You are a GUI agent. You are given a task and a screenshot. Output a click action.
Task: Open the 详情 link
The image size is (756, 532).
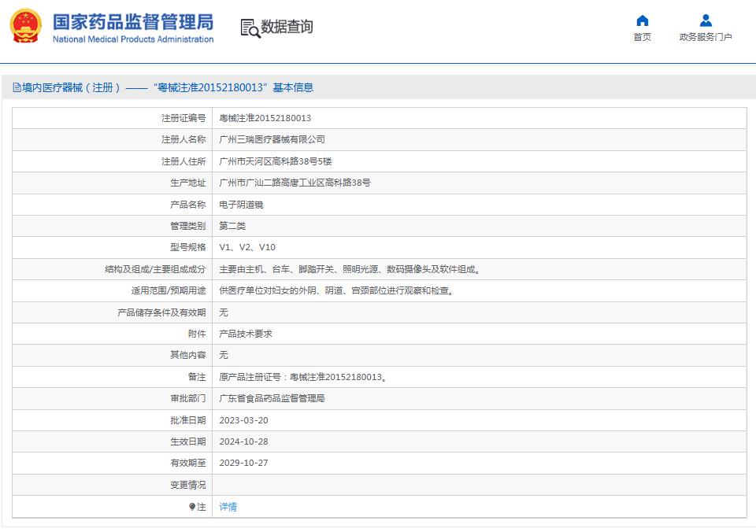click(x=227, y=506)
